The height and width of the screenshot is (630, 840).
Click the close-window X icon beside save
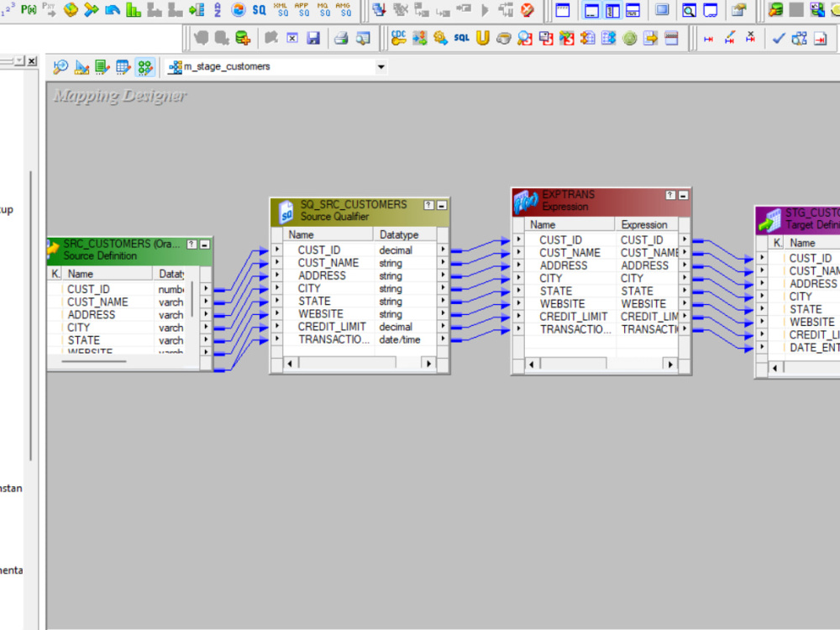[x=292, y=38]
